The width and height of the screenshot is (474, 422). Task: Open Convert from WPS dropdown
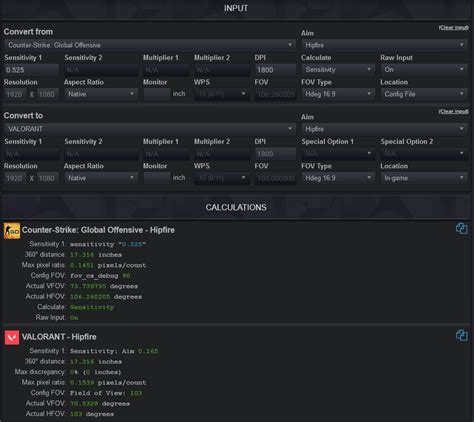coord(222,94)
